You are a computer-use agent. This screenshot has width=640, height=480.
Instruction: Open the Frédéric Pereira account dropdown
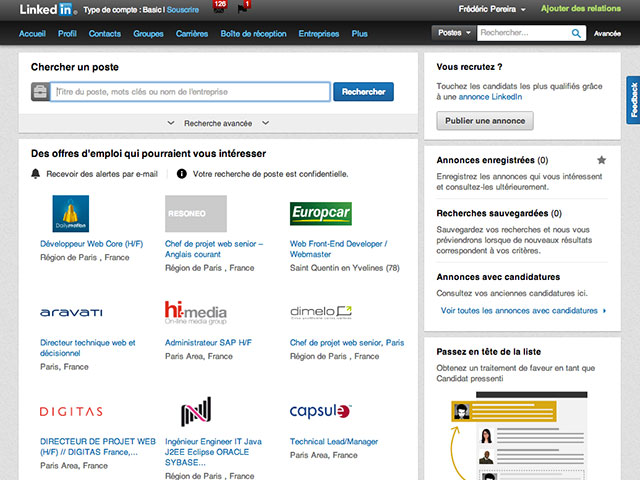click(x=491, y=9)
